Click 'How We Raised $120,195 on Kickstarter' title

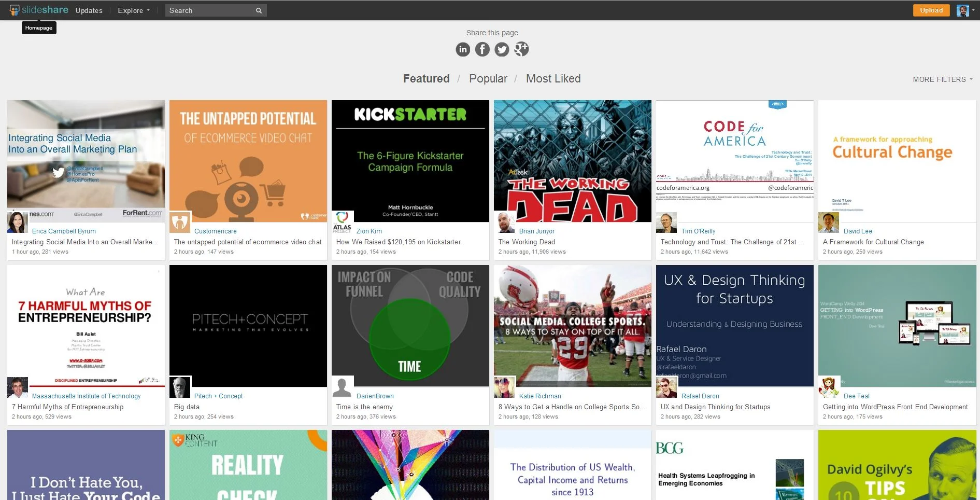(398, 242)
